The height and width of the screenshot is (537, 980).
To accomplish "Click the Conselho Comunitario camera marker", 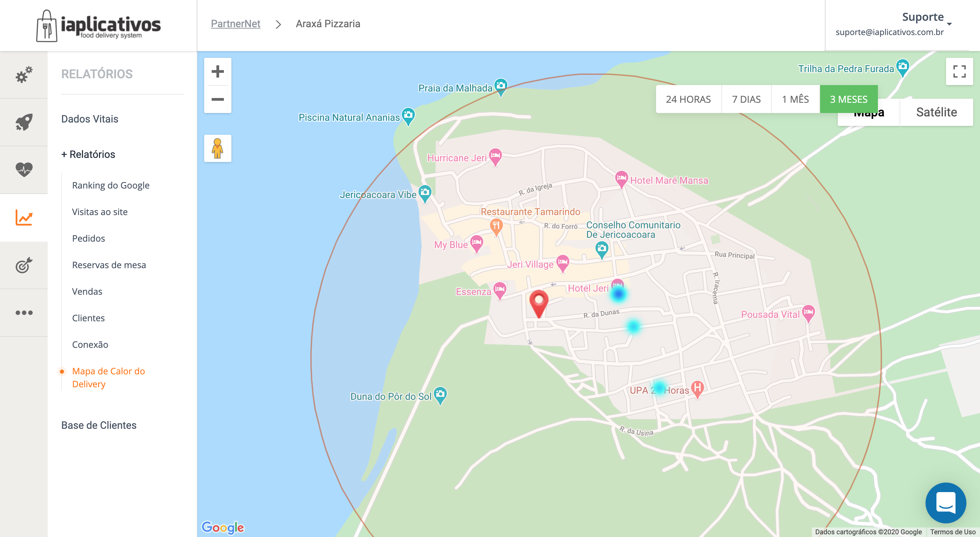I will pyautogui.click(x=602, y=250).
